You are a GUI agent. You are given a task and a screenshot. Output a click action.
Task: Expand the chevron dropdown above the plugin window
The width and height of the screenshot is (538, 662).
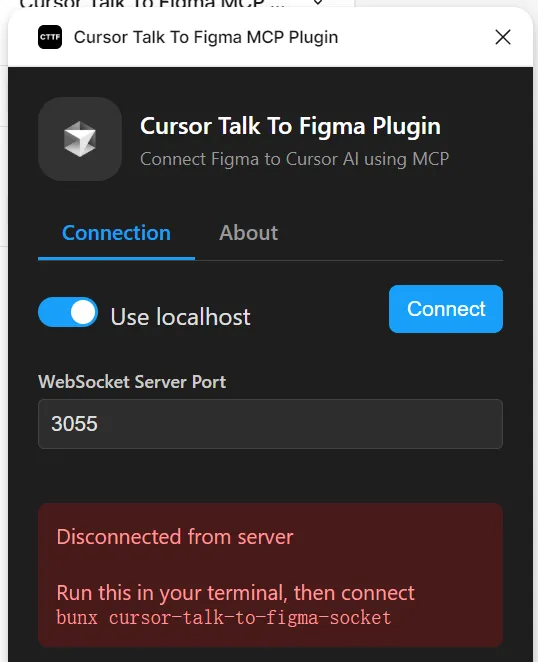[318, 3]
